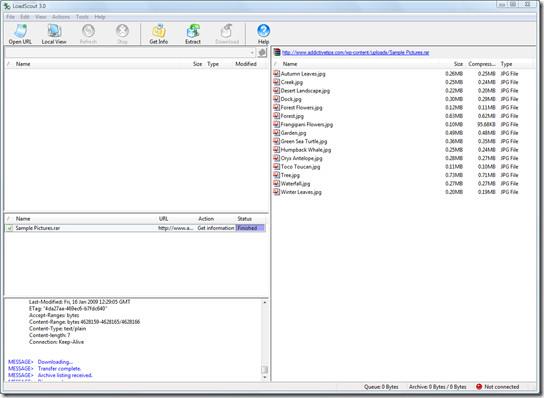Select the Toco Toucan.jpg file icon
This screenshot has width=544, height=398.
coord(277,167)
